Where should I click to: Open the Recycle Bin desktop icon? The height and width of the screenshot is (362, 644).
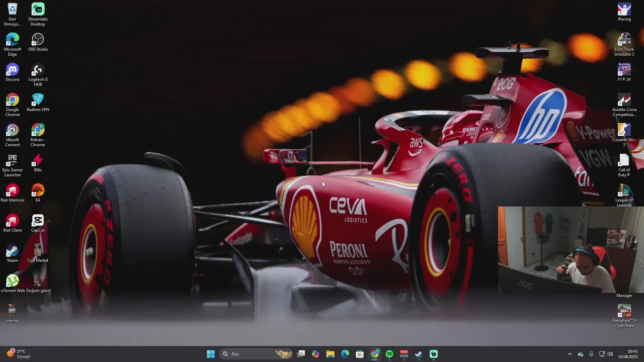[12, 14]
